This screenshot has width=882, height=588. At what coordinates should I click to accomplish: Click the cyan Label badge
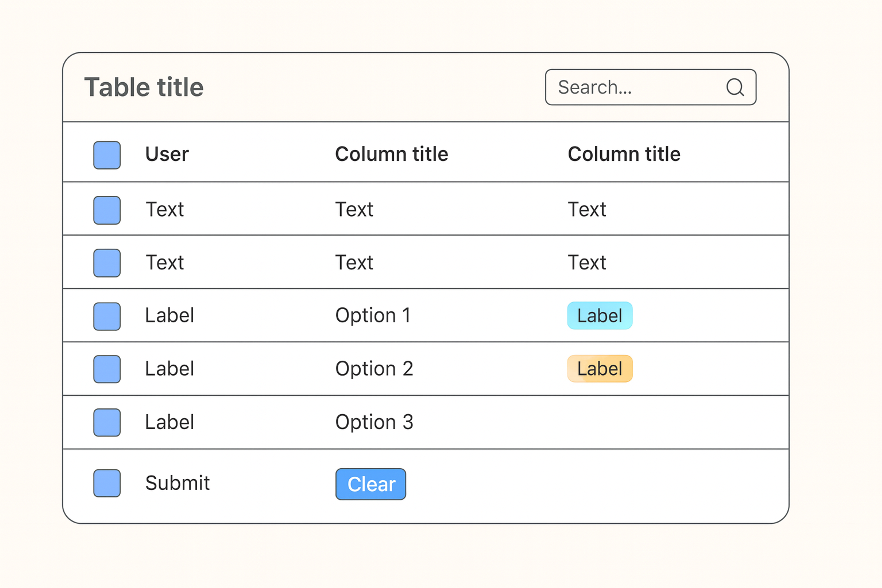(600, 315)
